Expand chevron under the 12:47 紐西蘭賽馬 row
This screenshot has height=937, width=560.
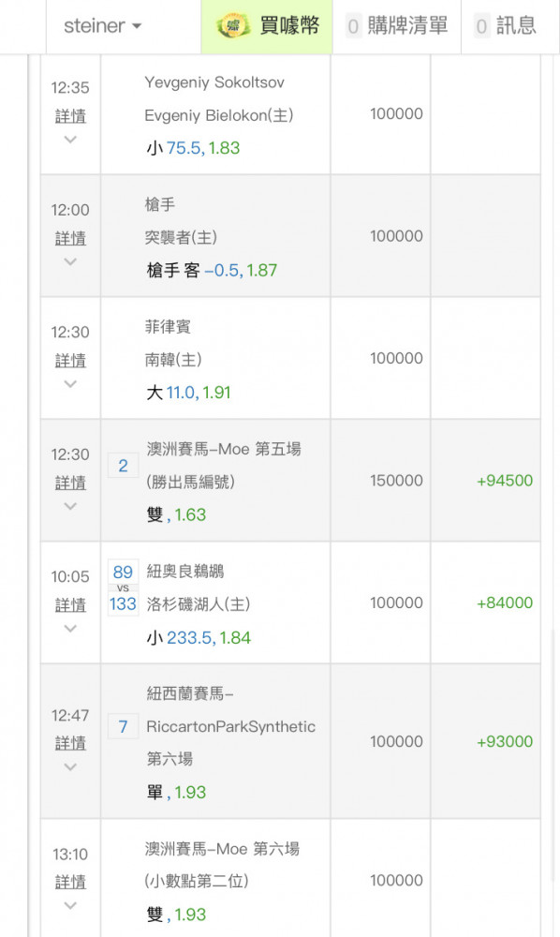pyautogui.click(x=70, y=766)
